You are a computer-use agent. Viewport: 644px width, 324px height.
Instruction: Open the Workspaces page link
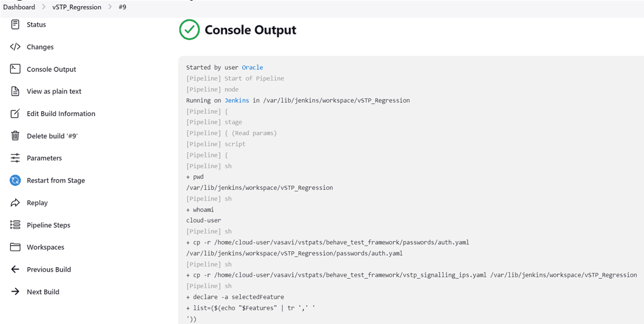coord(45,247)
